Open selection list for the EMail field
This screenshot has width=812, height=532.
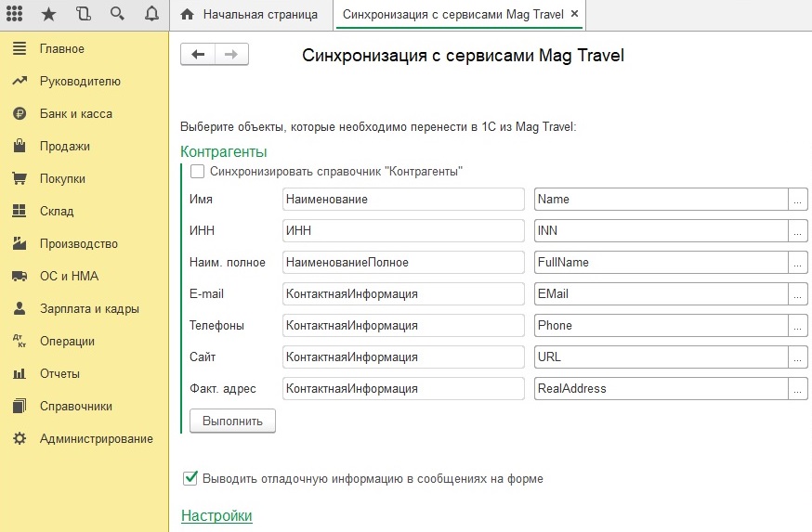click(797, 294)
